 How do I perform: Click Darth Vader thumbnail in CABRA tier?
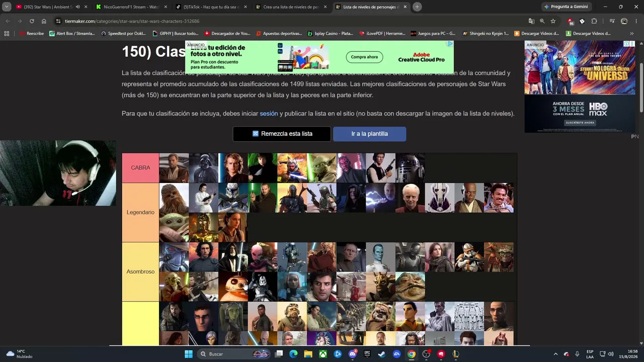[204, 168]
